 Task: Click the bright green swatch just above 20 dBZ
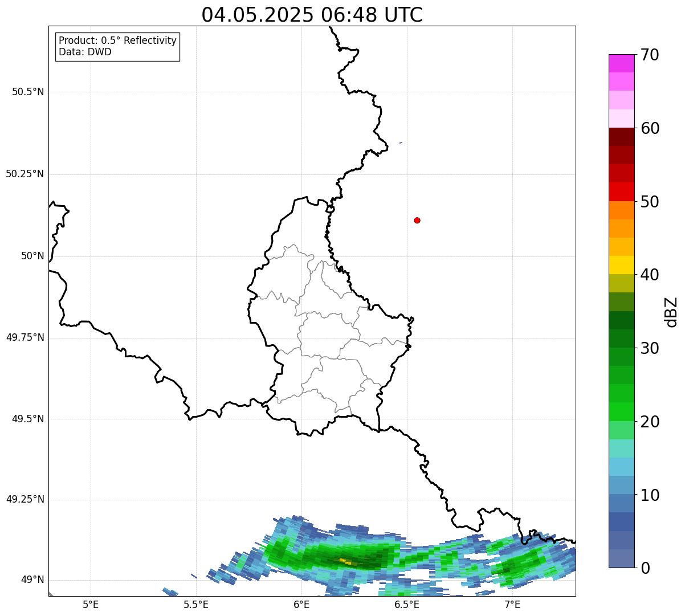click(x=621, y=411)
